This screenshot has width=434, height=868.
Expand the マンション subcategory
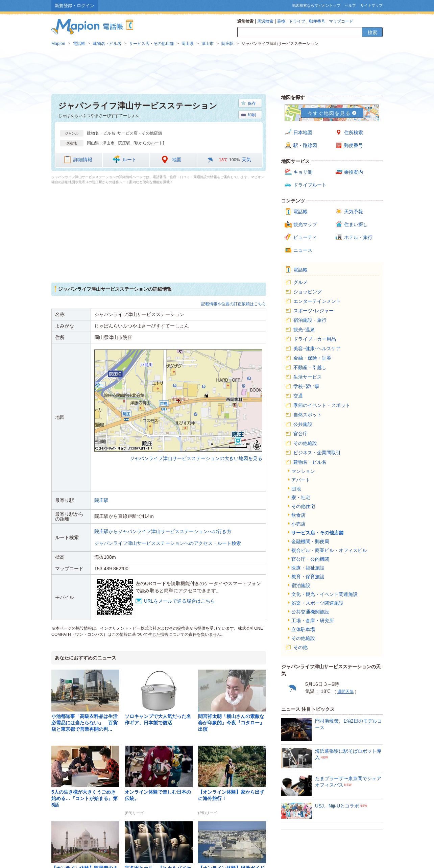click(303, 471)
